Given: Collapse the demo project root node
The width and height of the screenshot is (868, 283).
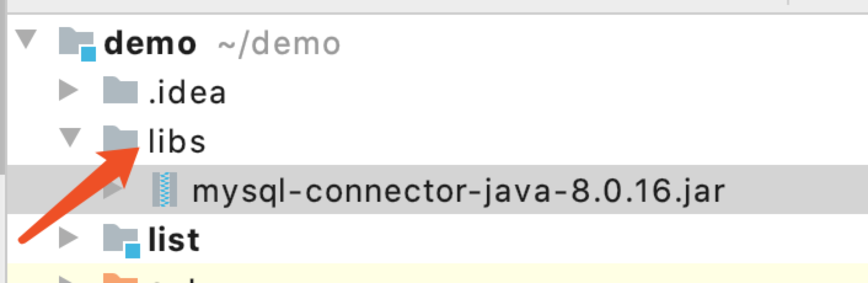Looking at the screenshot, I should coord(25,41).
